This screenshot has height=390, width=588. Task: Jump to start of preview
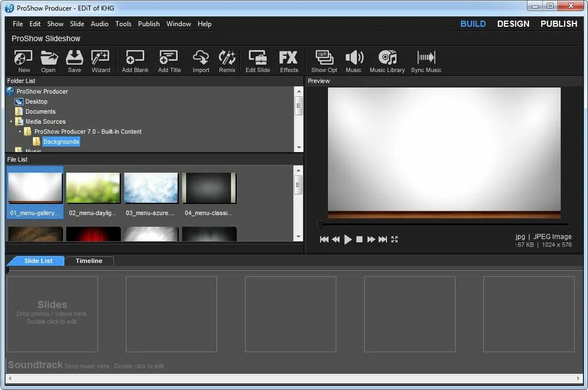pos(325,239)
